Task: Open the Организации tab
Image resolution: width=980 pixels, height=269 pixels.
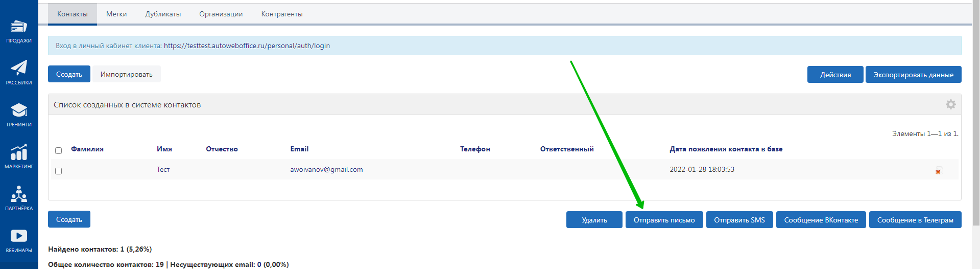Action: 221,14
